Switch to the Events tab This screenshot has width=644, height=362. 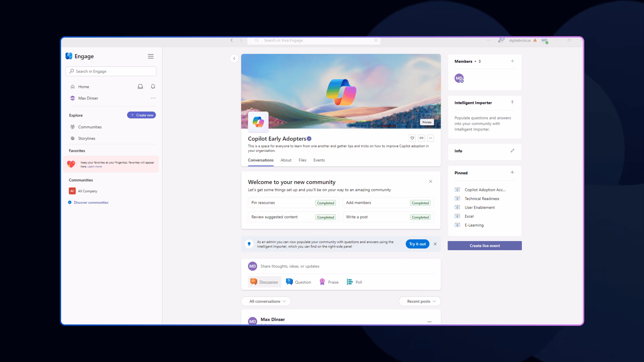tap(319, 160)
